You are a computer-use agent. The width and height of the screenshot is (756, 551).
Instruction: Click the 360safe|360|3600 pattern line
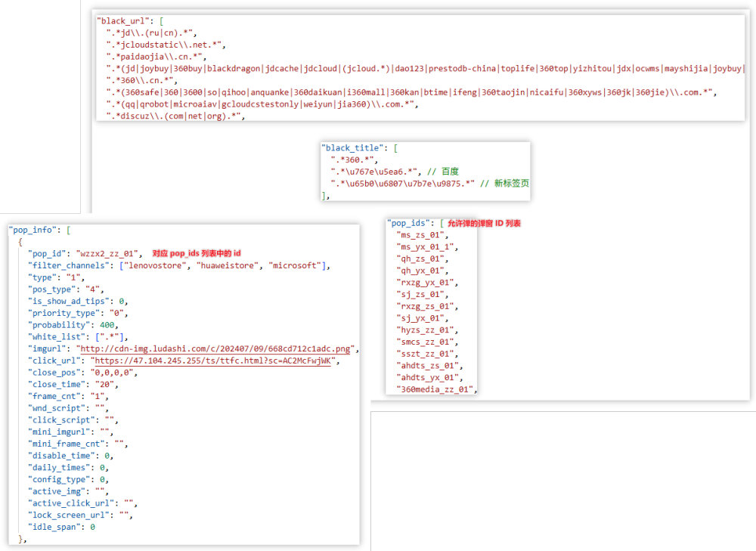(410, 92)
